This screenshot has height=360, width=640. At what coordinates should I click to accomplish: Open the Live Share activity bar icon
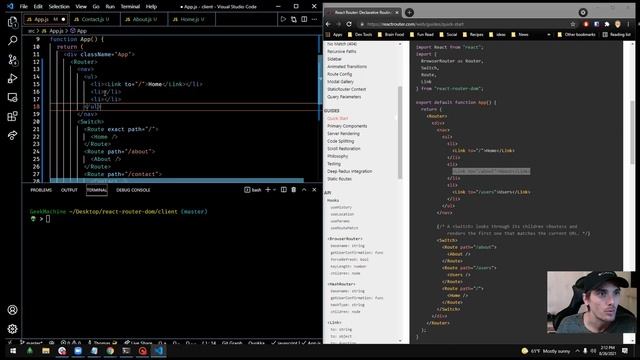(12, 135)
